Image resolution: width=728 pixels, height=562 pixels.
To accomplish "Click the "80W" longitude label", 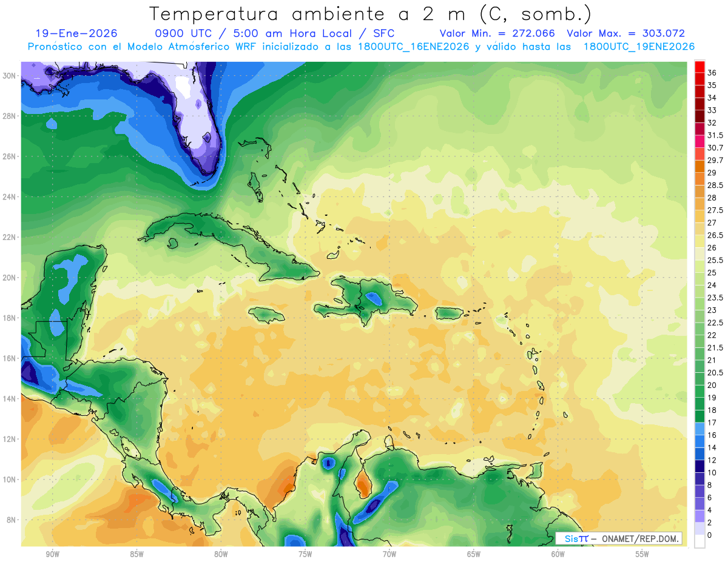I will pyautogui.click(x=221, y=554).
